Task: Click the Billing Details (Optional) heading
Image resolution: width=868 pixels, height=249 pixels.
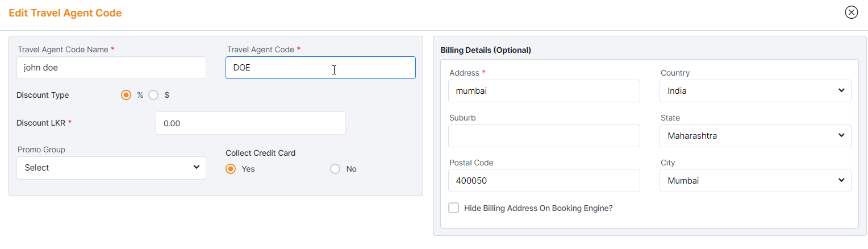Action: 486,50
